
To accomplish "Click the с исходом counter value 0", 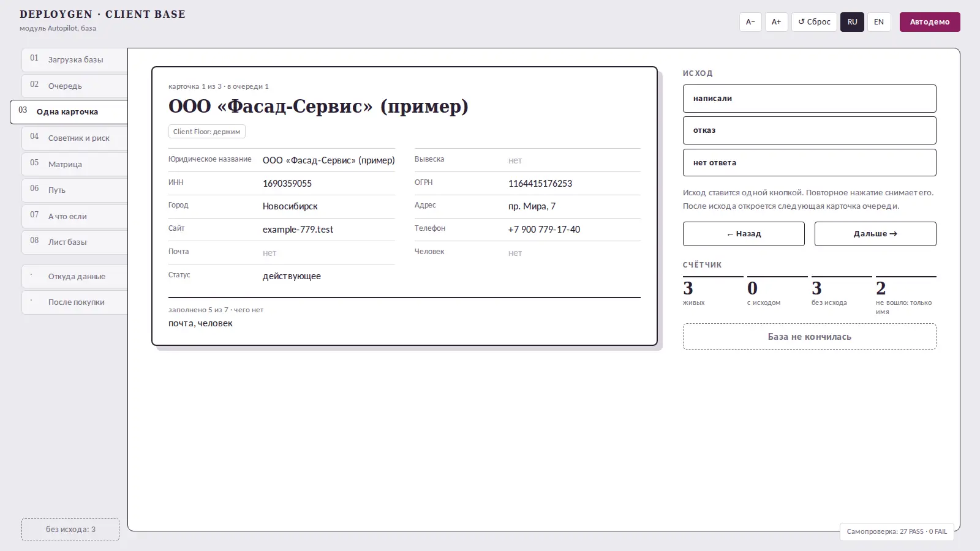I will 752,288.
